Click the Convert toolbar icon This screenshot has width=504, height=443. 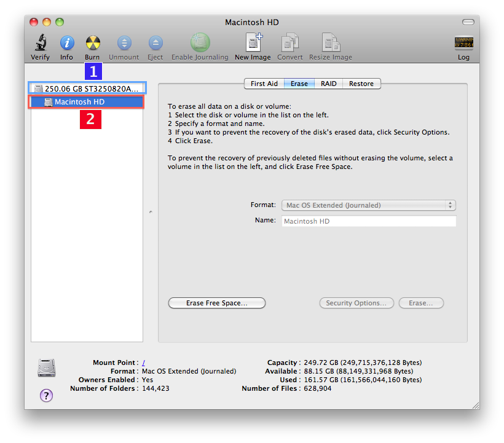pos(290,42)
